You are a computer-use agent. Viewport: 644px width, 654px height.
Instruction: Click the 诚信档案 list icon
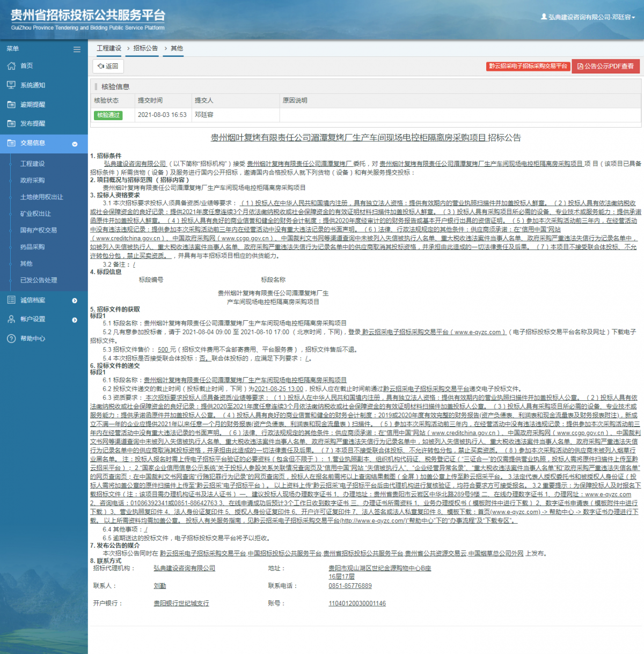coord(11,300)
